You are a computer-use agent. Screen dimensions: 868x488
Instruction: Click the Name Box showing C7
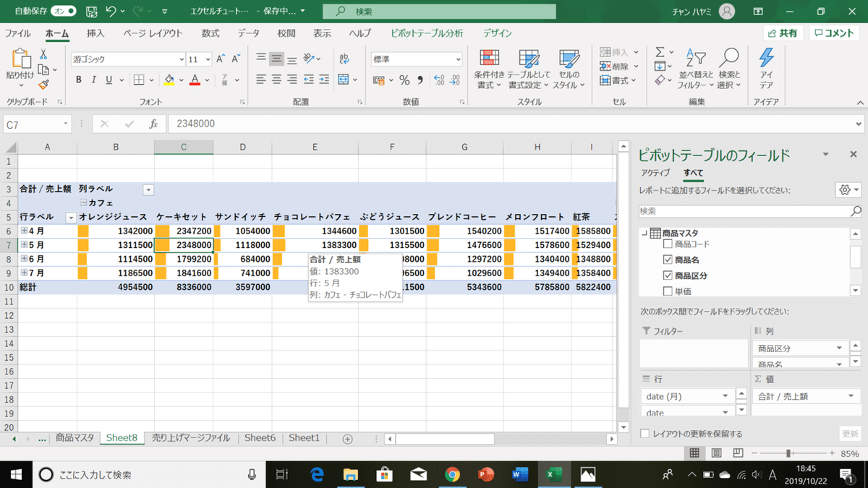(38, 124)
